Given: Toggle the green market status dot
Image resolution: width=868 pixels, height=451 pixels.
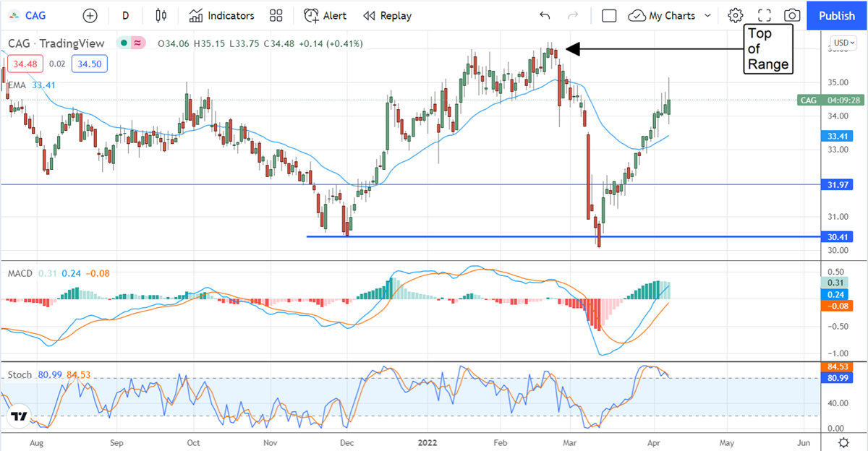Looking at the screenshot, I should [x=124, y=43].
